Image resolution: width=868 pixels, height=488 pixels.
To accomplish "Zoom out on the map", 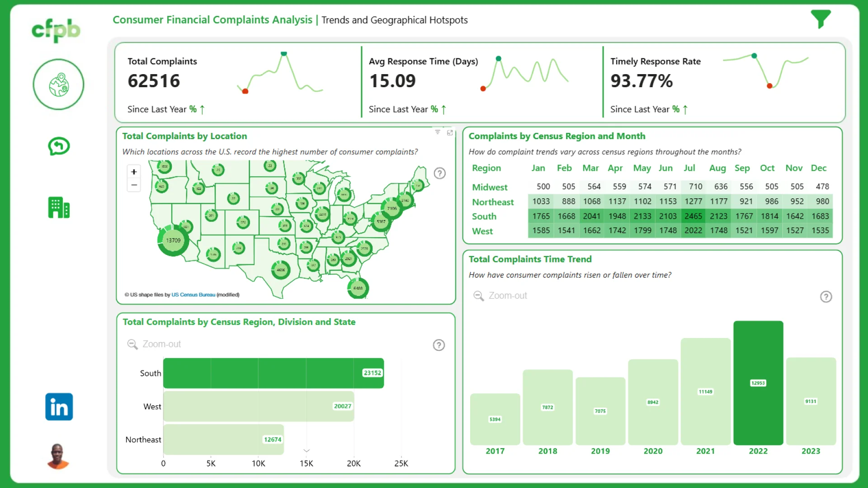I will [134, 185].
